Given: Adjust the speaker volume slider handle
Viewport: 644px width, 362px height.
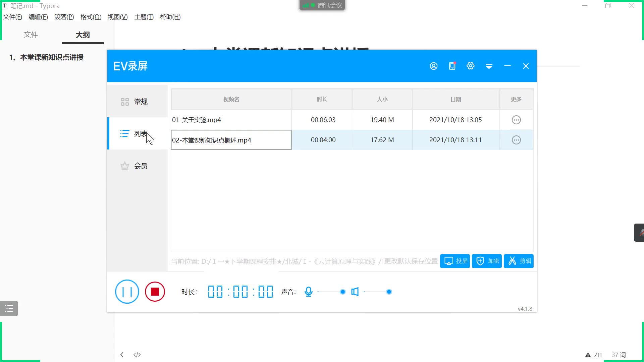Looking at the screenshot, I should pos(389,292).
